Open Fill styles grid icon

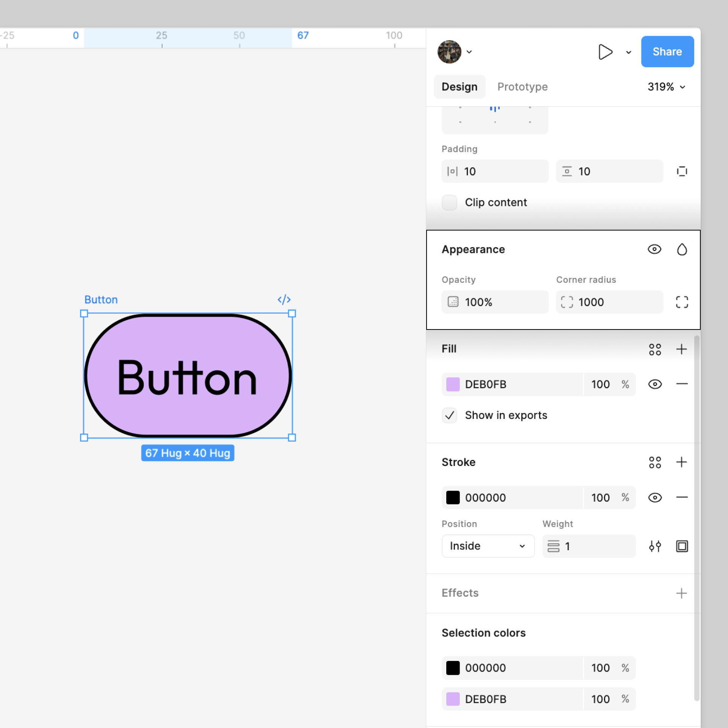coord(654,349)
